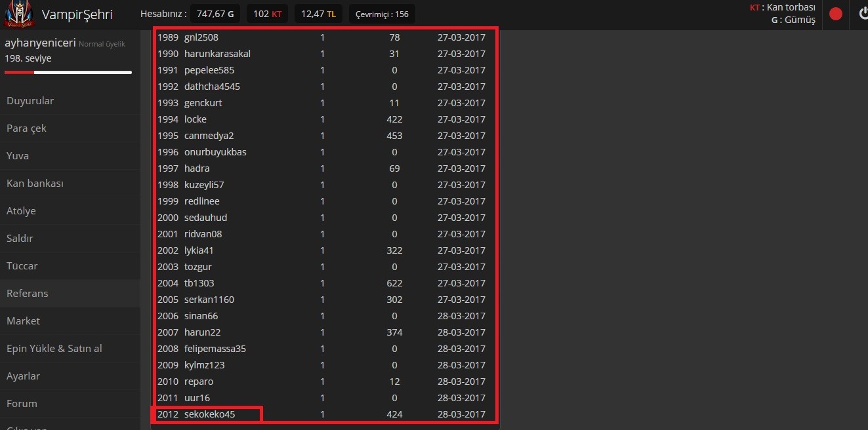Click the date in the gnl2508 row

click(x=462, y=37)
